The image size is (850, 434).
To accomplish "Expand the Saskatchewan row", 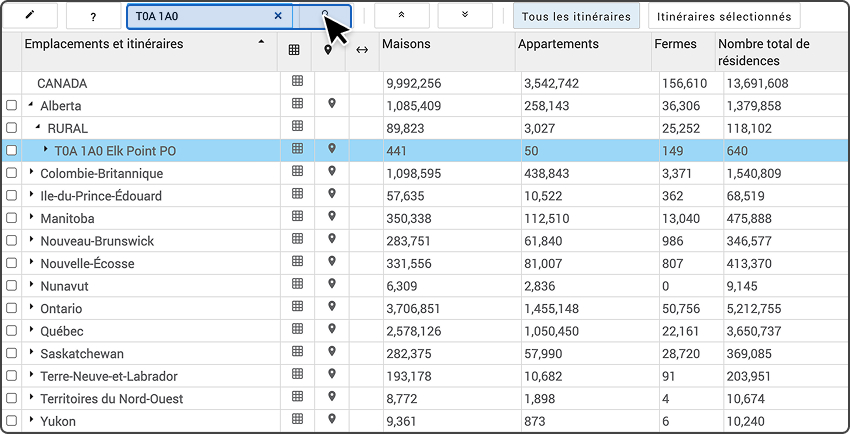I will [31, 354].
